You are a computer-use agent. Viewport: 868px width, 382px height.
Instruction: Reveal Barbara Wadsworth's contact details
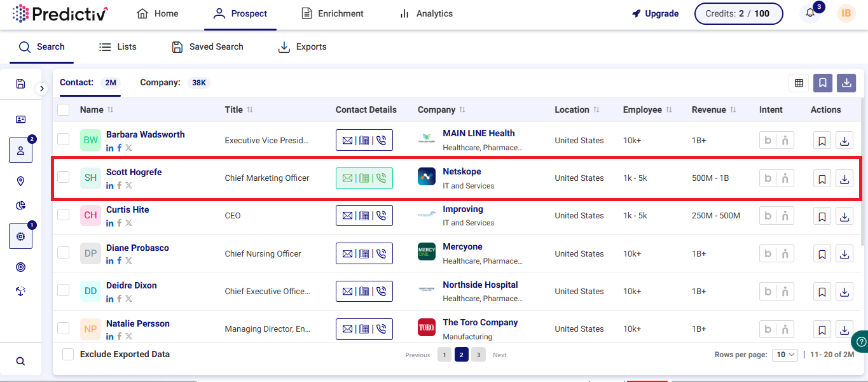point(364,140)
